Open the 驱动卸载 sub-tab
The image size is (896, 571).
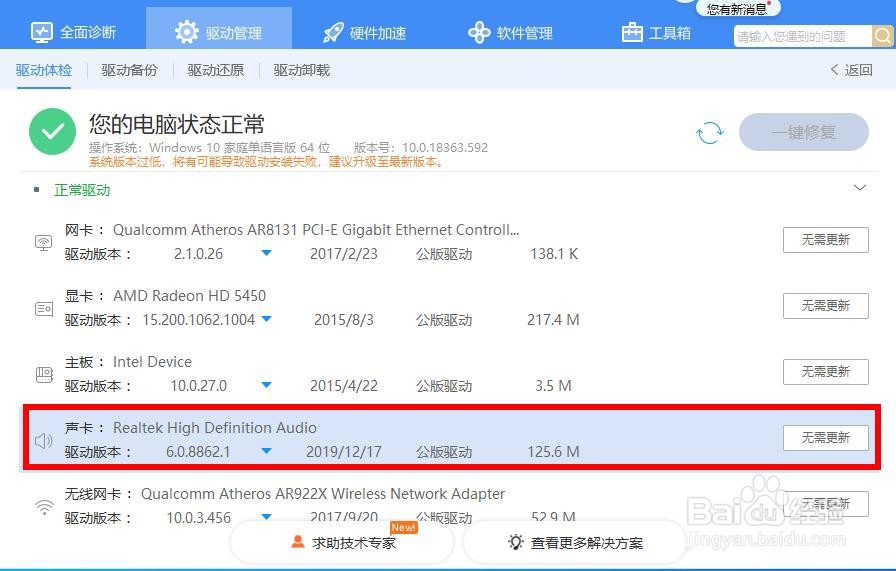click(x=302, y=70)
